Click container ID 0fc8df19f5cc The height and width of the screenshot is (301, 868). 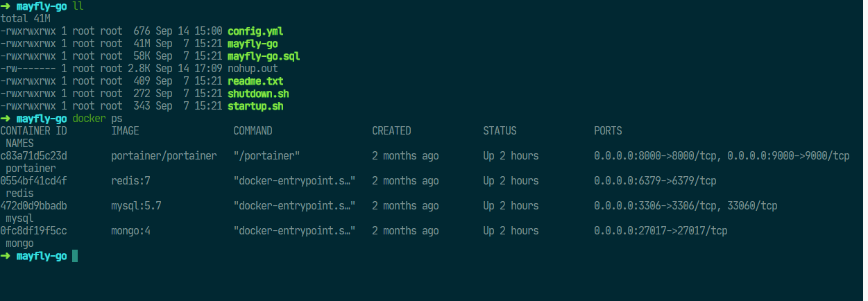pos(33,230)
